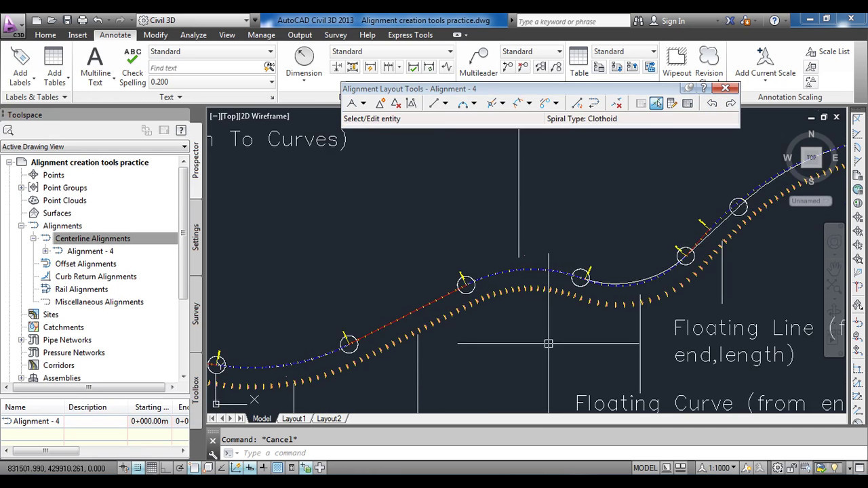This screenshot has height=488, width=868.
Task: Click Reverse sub-entity direction icon
Action: tap(593, 103)
